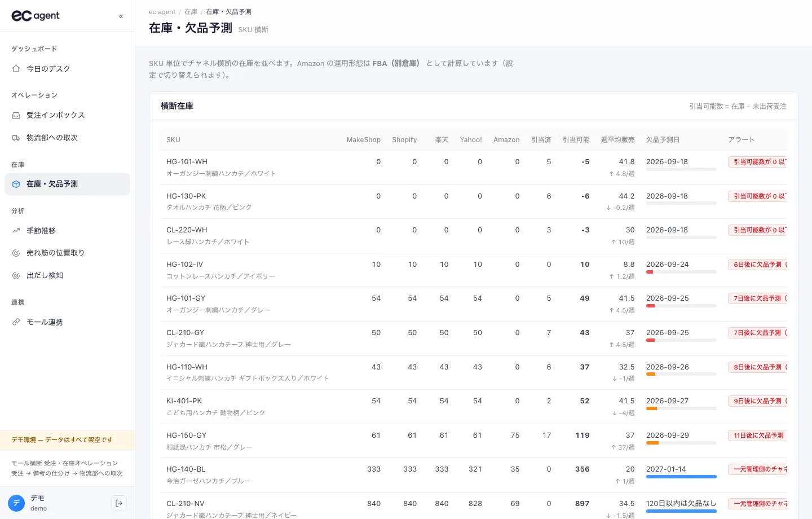Click the target icon beside 出だし検知

pyautogui.click(x=16, y=275)
